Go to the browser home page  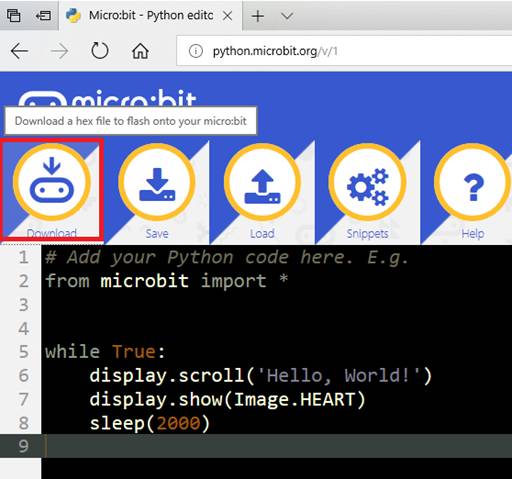[x=140, y=51]
